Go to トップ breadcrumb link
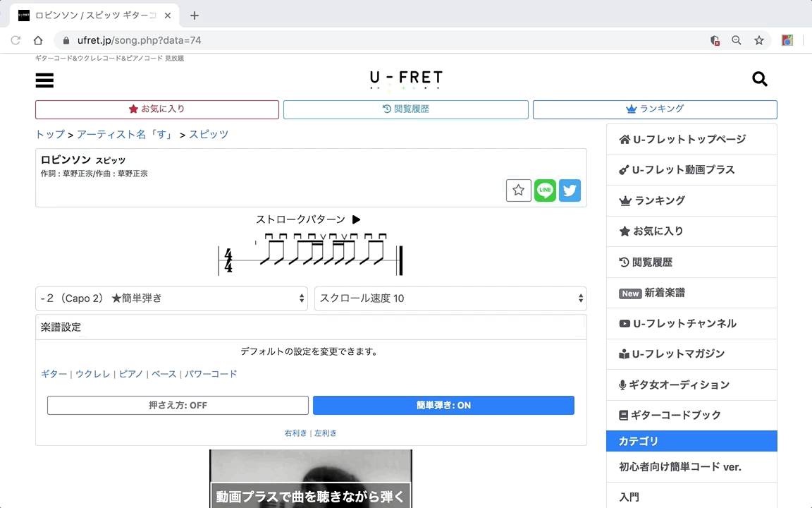 coord(50,134)
